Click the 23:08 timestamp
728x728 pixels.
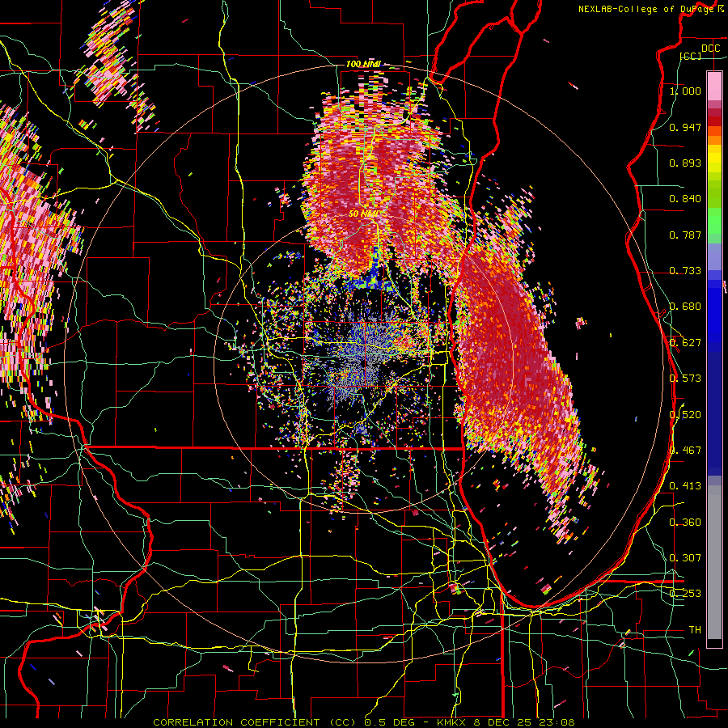click(x=557, y=722)
